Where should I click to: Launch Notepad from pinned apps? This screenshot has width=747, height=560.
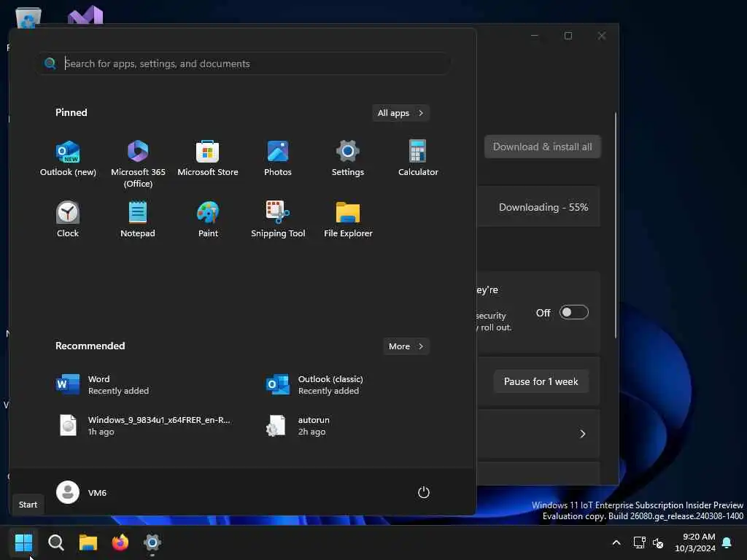click(x=138, y=220)
